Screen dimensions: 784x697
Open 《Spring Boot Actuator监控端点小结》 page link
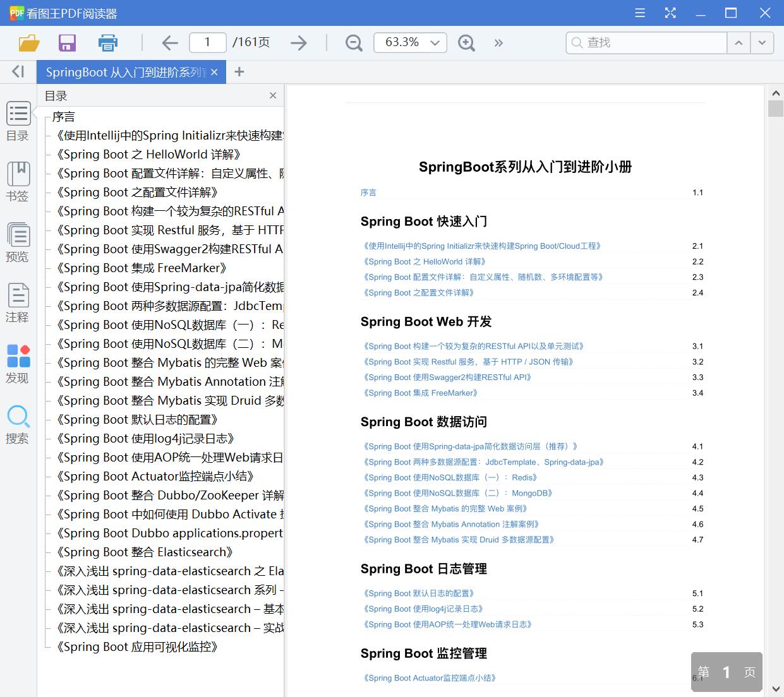pos(430,678)
